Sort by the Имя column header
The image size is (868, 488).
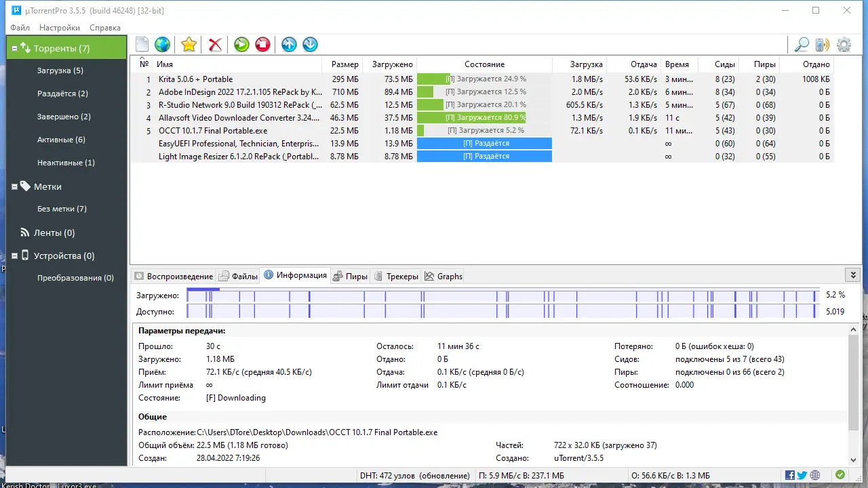(x=237, y=64)
